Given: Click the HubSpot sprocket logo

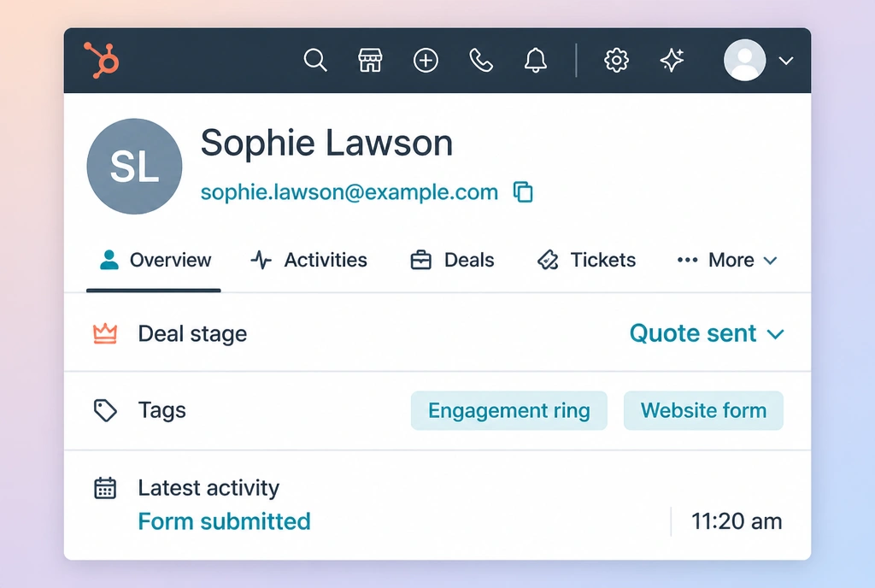Looking at the screenshot, I should (102, 60).
